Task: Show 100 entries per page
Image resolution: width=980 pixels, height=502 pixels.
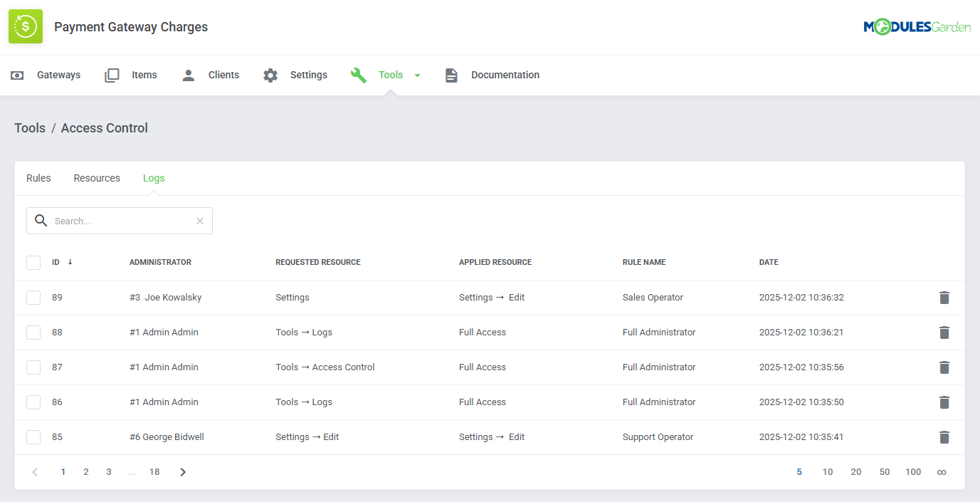Action: pos(913,471)
